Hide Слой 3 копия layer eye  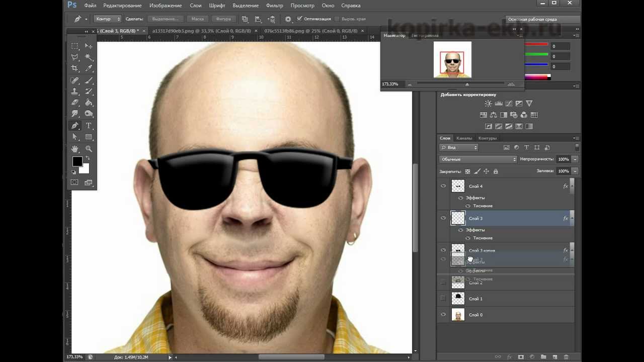(x=443, y=250)
